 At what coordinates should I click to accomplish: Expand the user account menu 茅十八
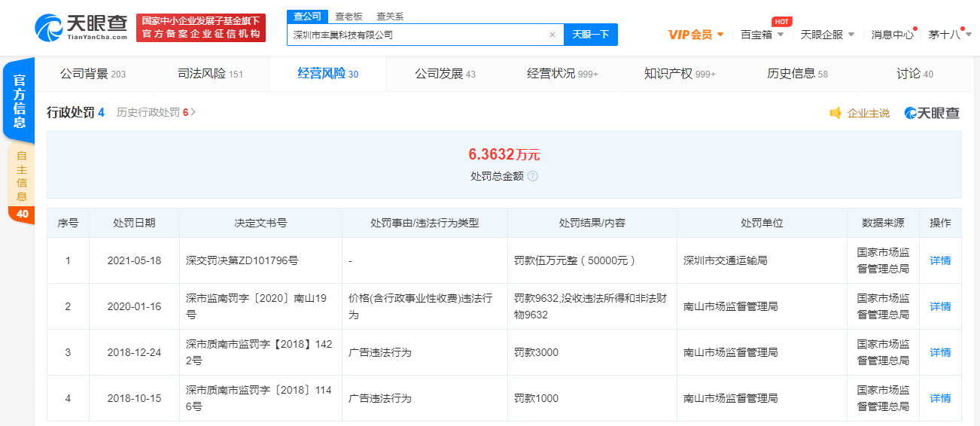click(x=948, y=35)
